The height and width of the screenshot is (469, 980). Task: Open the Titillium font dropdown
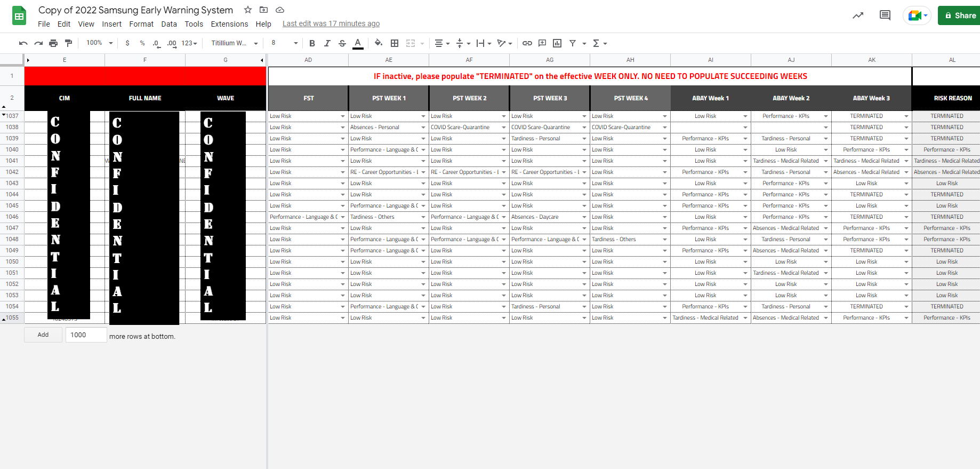[234, 43]
